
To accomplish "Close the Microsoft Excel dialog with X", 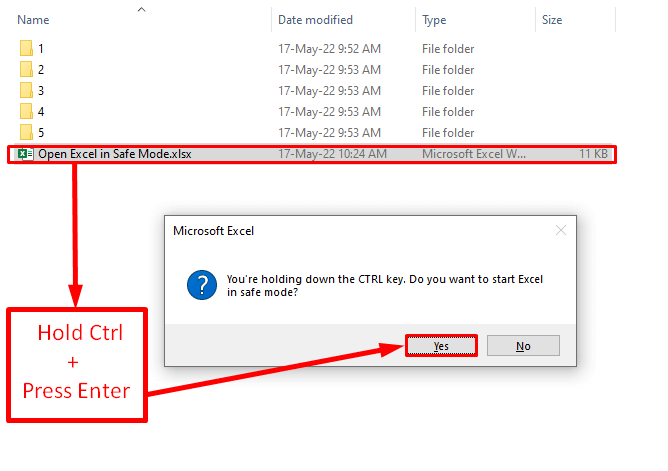I will pos(561,230).
